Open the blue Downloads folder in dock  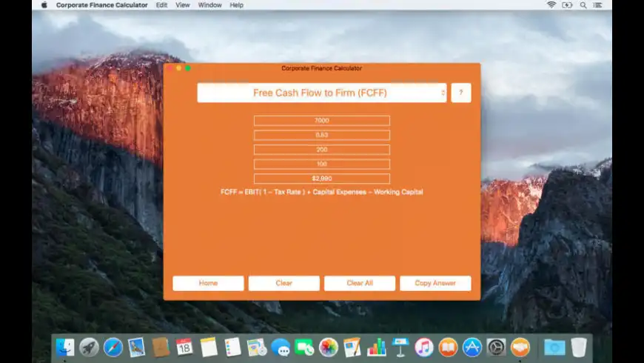pyautogui.click(x=554, y=347)
